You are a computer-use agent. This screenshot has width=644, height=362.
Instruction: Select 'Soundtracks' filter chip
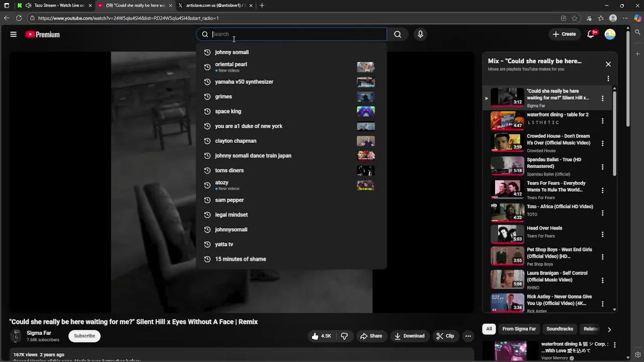coord(559,329)
